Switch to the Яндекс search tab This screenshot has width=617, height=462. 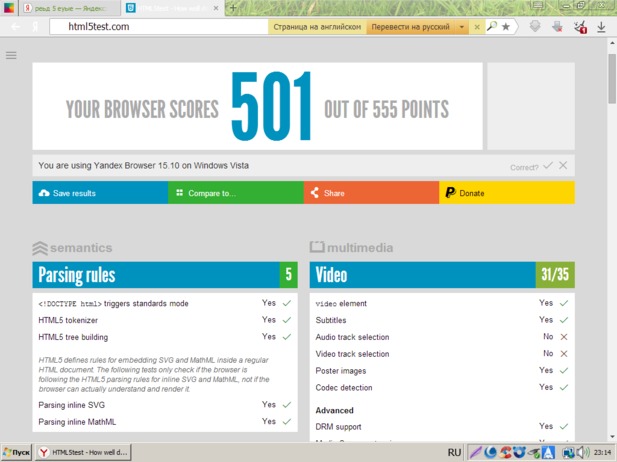click(70, 8)
